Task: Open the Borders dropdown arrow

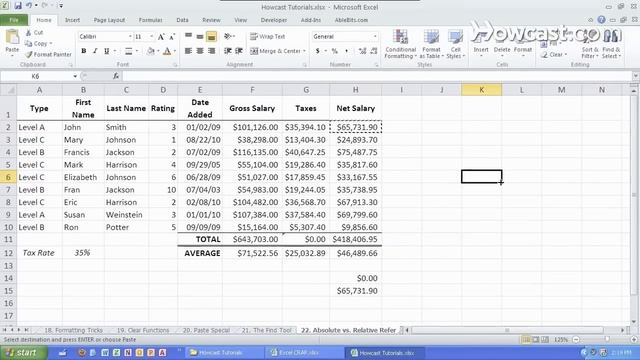Action: click(x=137, y=51)
